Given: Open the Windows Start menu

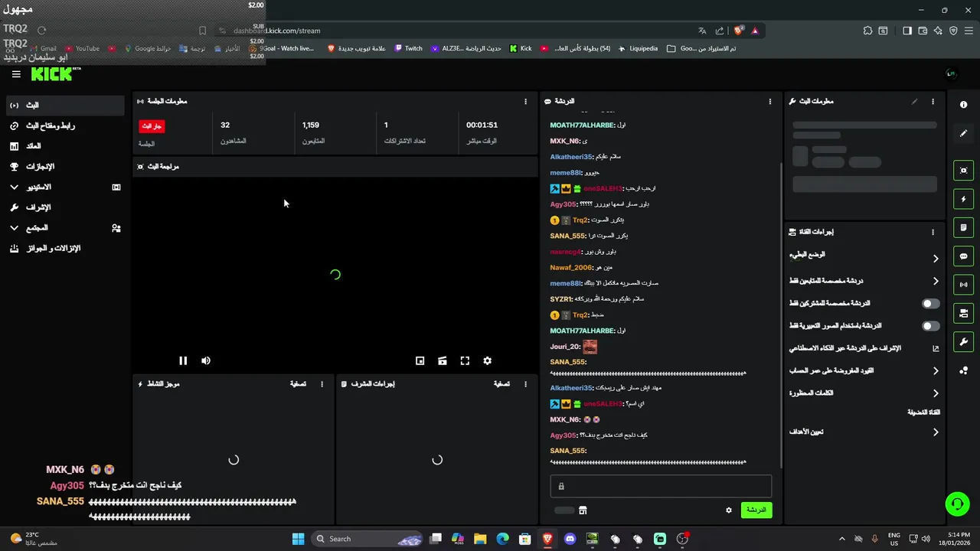Looking at the screenshot, I should tap(298, 539).
